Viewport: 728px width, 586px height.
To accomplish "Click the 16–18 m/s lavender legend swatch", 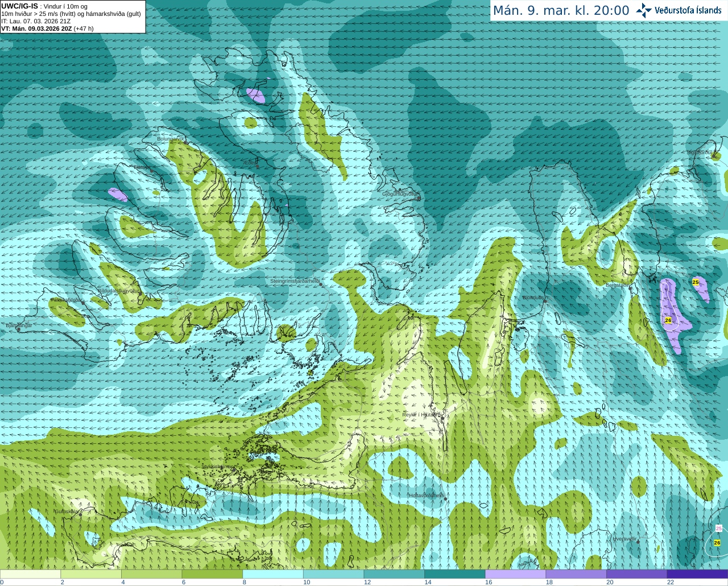I will (515, 574).
